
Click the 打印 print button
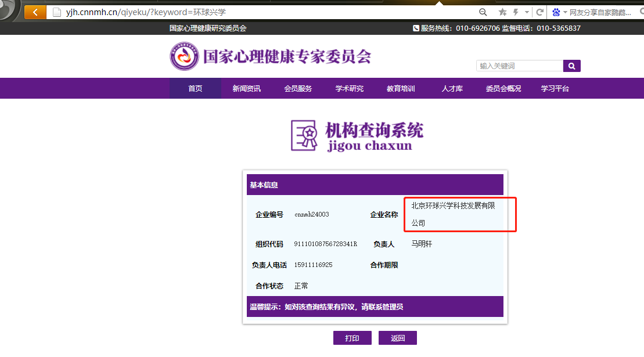click(352, 337)
